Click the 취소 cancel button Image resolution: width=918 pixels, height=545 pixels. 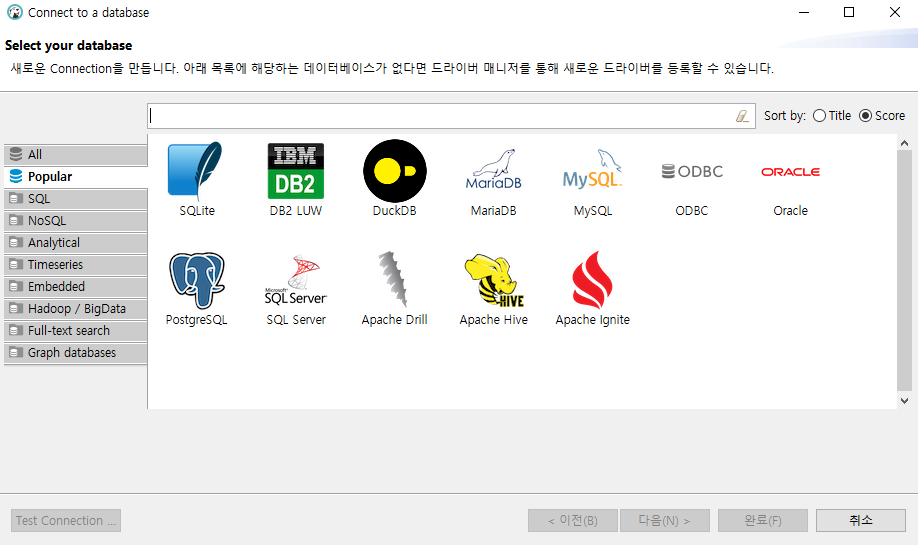(861, 520)
